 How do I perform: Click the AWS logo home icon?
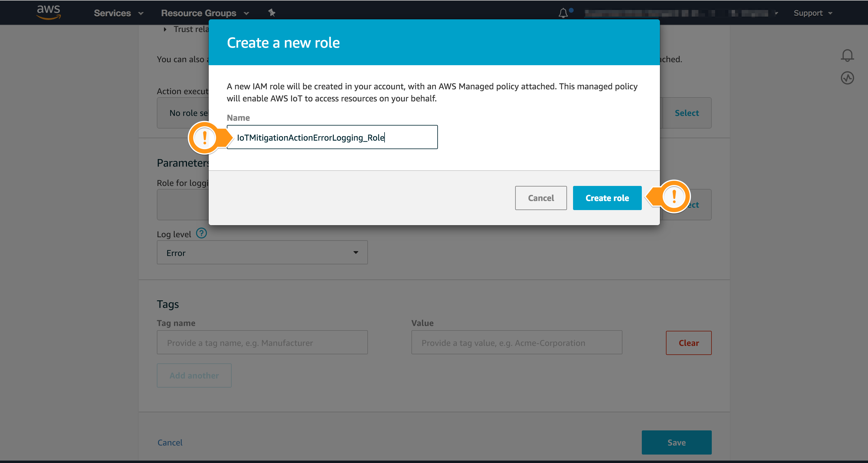tap(49, 12)
